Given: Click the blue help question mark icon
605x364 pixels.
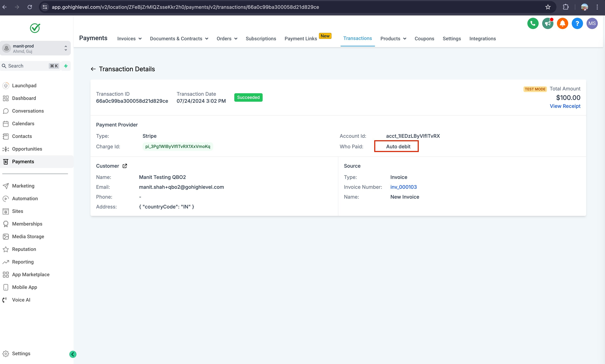Looking at the screenshot, I should (577, 24).
